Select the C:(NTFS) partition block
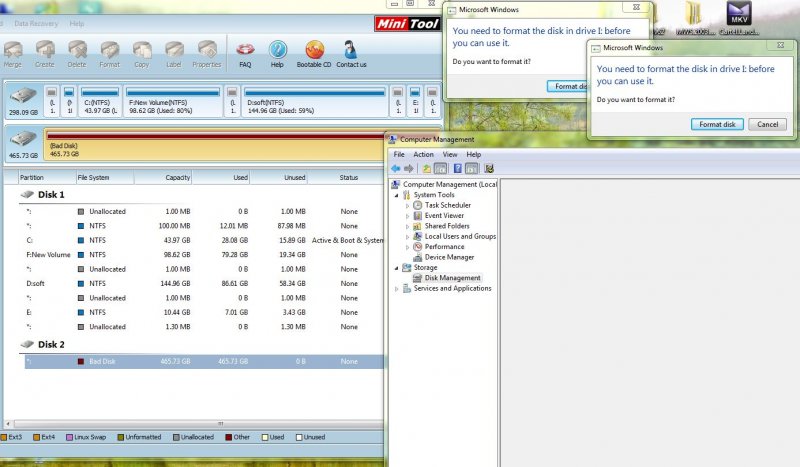The height and width of the screenshot is (467, 800). [101, 101]
